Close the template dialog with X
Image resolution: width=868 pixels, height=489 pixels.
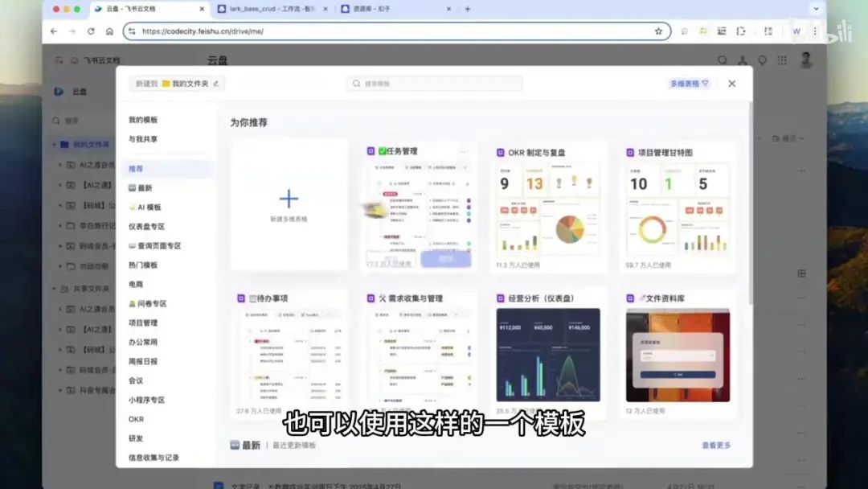732,84
